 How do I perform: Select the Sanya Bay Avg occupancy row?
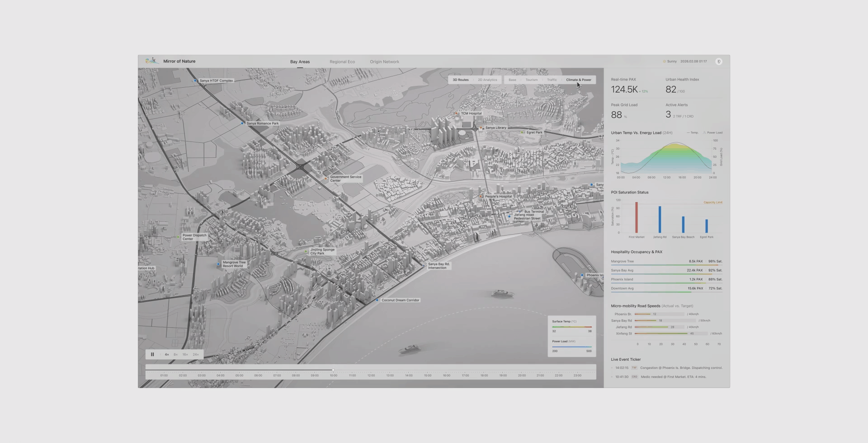click(x=667, y=271)
